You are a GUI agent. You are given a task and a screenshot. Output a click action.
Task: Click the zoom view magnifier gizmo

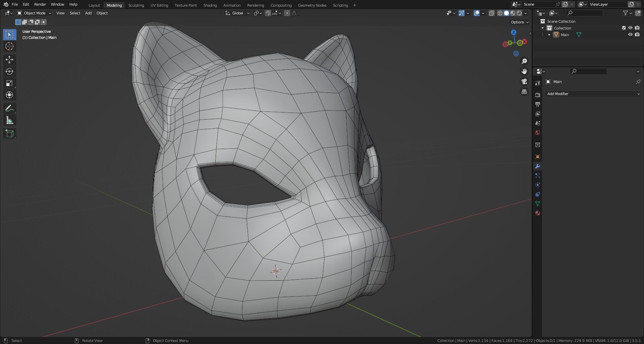[524, 61]
